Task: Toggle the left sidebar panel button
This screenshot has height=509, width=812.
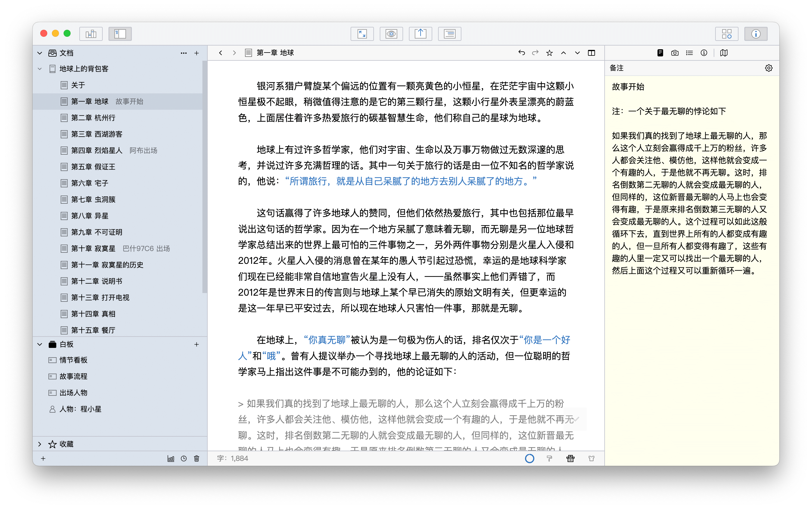Action: point(120,34)
